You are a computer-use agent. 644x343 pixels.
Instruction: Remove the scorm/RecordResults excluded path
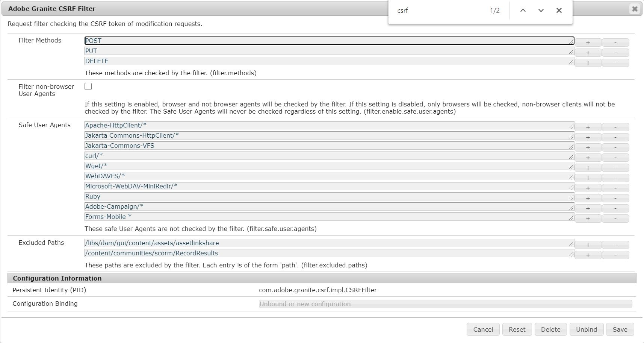click(x=616, y=255)
